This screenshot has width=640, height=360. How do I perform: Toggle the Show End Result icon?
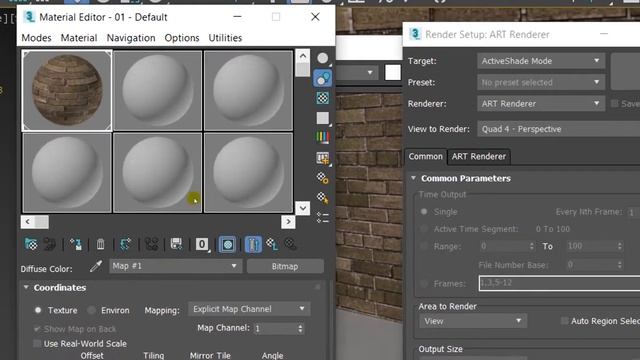tap(253, 244)
